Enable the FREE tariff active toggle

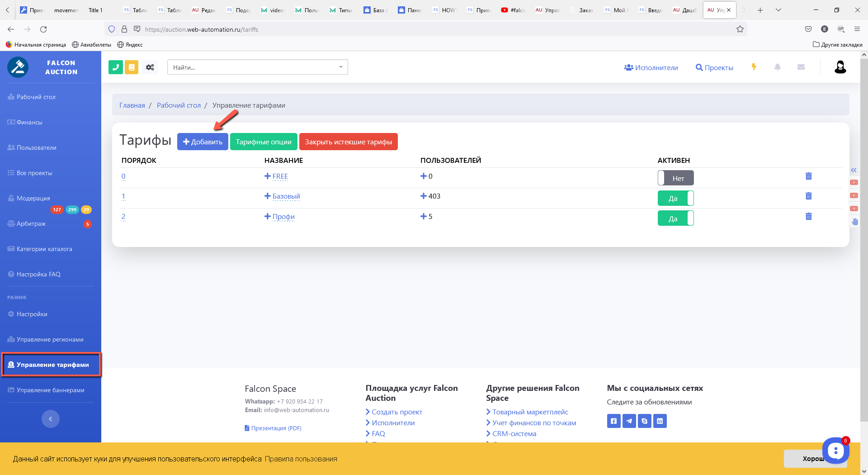[x=675, y=178]
